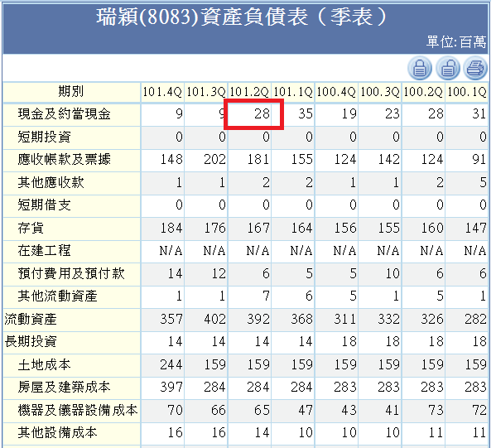The image size is (496, 448).
Task: Click the 房屋及建築成本 row label
Action: 64,387
